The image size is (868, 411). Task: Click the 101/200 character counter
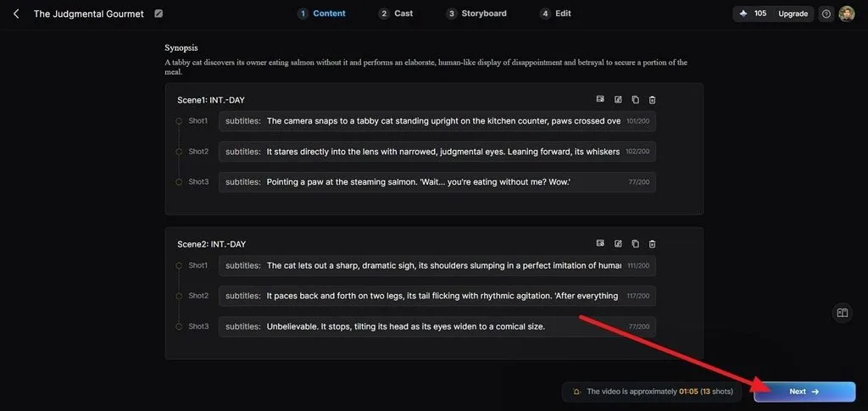[637, 121]
